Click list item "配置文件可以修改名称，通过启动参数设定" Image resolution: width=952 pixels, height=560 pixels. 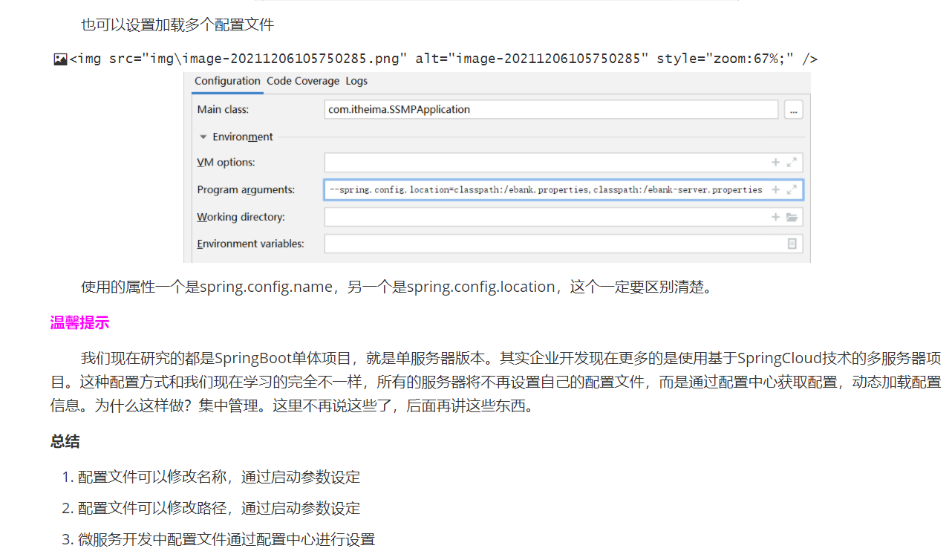click(219, 477)
